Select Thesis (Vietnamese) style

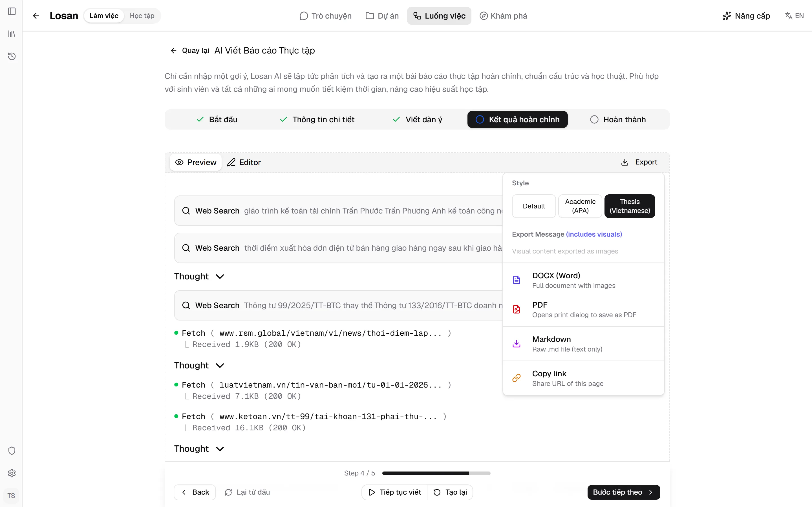pos(630,206)
